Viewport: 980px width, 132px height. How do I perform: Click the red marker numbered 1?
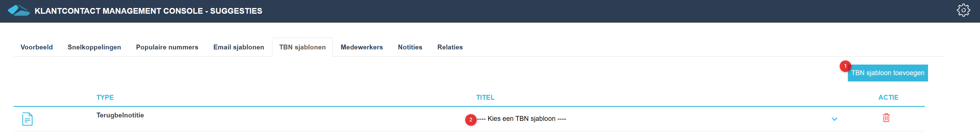click(845, 66)
